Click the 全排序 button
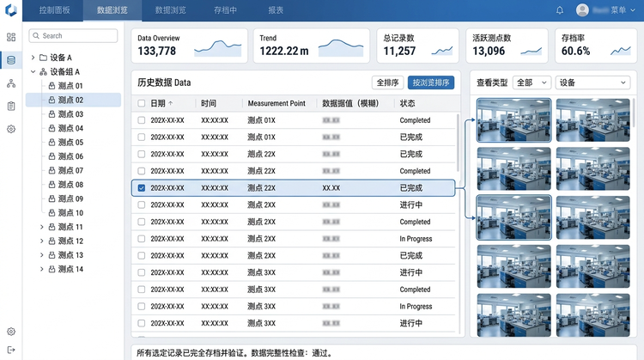 click(388, 82)
